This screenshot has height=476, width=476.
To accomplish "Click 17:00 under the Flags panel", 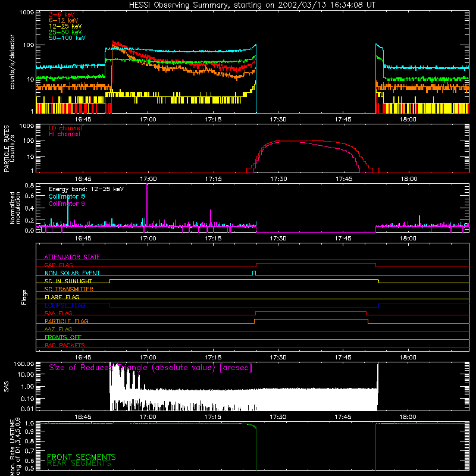I will coord(148,358).
